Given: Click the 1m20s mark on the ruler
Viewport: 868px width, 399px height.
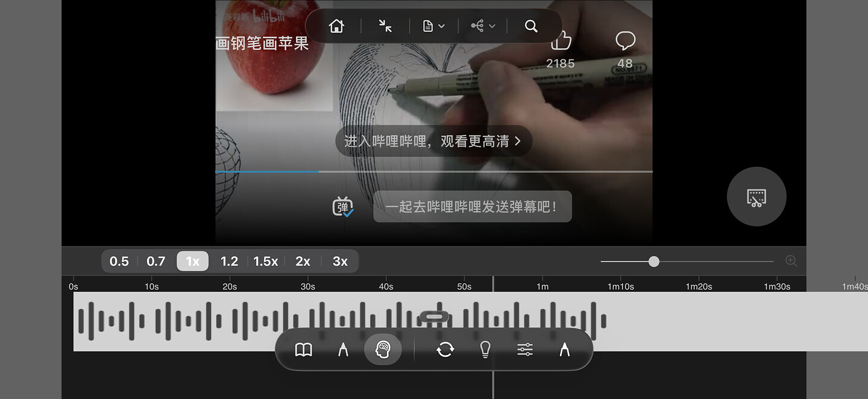Looking at the screenshot, I should [699, 286].
